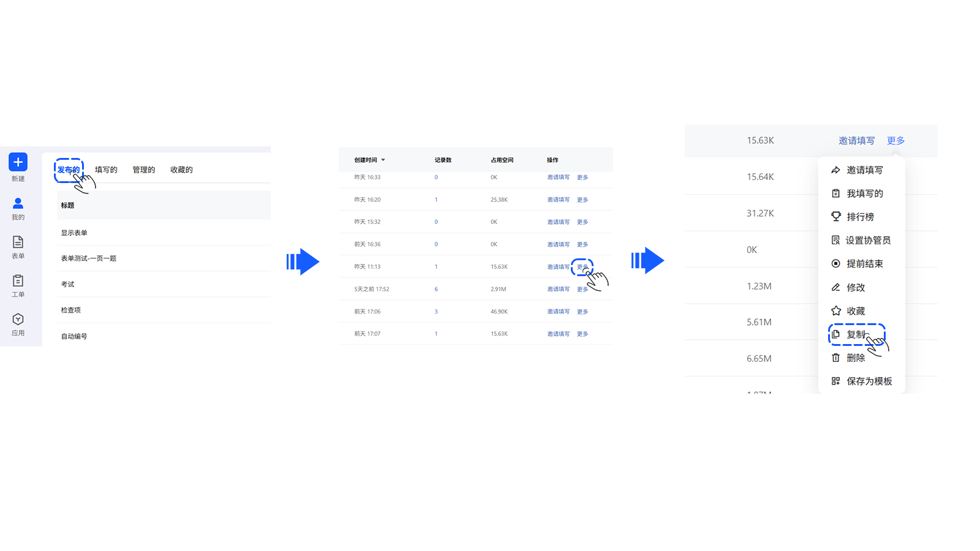Open the 我的 person icon in sidebar
The height and width of the screenshot is (551, 980).
pos(18,203)
